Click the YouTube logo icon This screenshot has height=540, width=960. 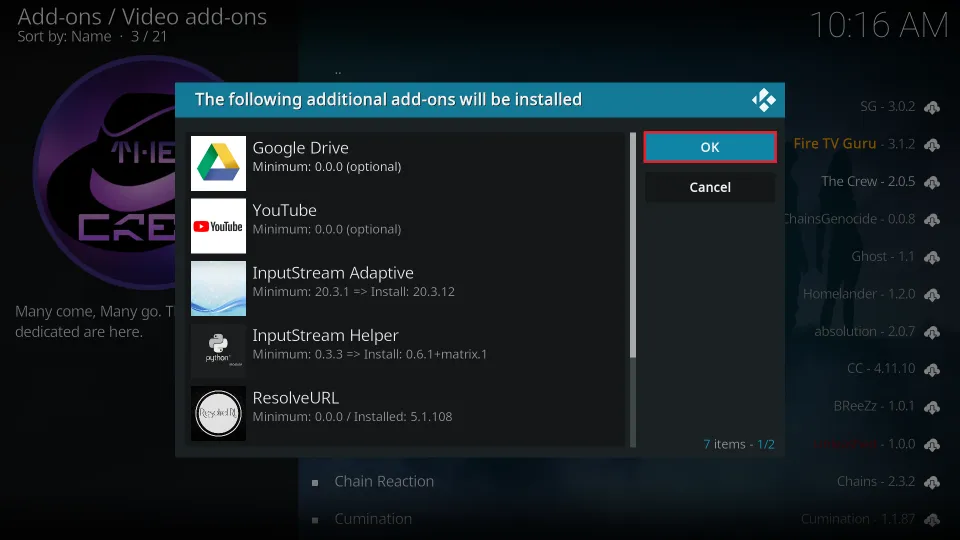218,226
